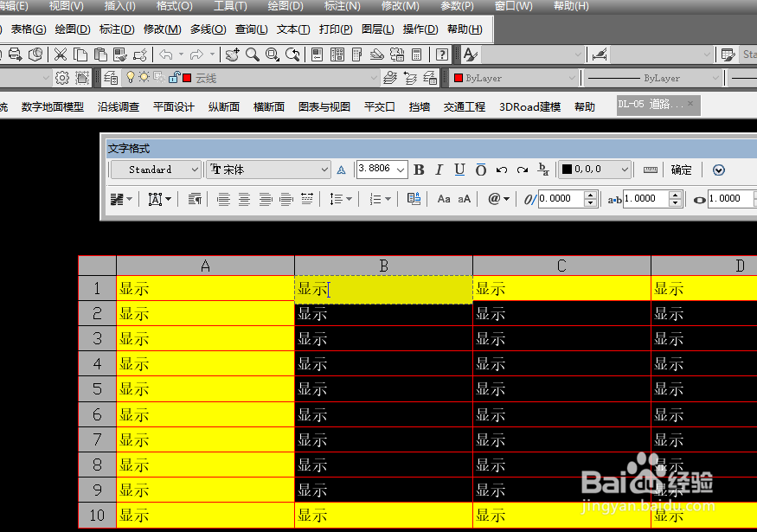Toggle underline in the 文字格式 toolbar

459,169
